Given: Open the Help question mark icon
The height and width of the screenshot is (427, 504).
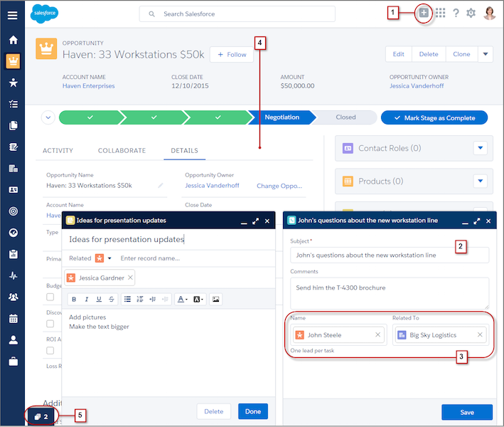Looking at the screenshot, I should [456, 14].
